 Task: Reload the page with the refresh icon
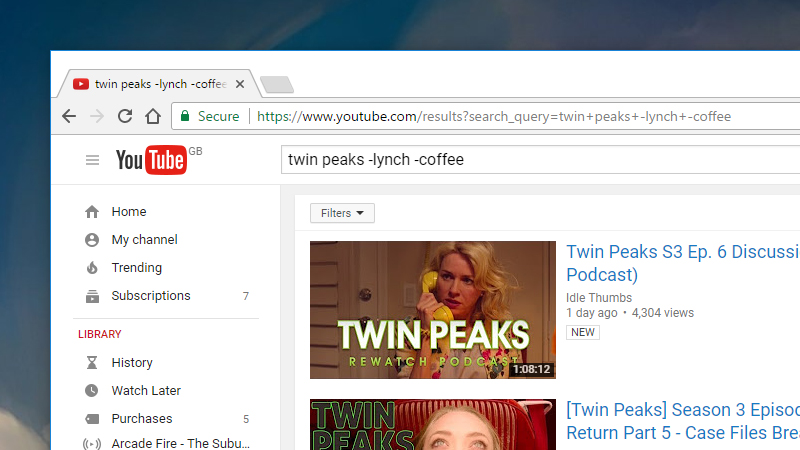pos(125,116)
